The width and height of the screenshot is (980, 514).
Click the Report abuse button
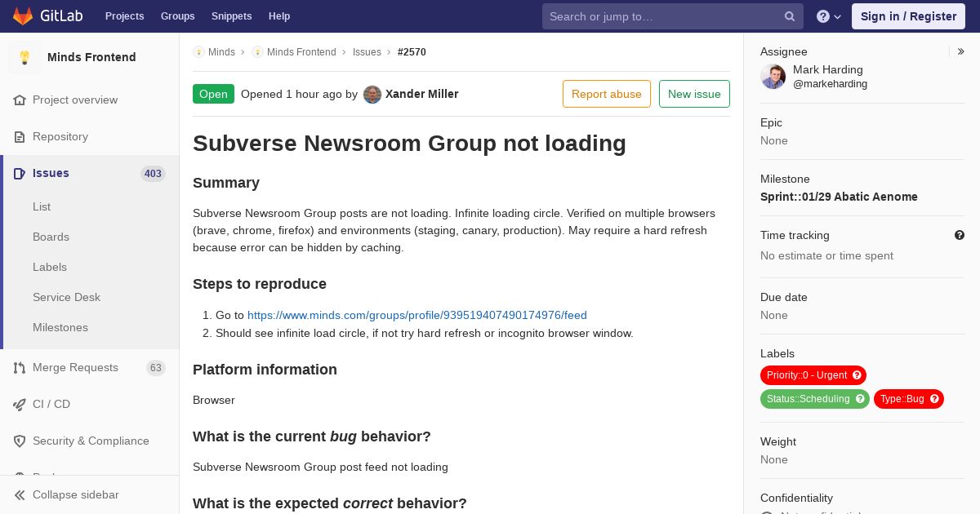[x=607, y=94]
